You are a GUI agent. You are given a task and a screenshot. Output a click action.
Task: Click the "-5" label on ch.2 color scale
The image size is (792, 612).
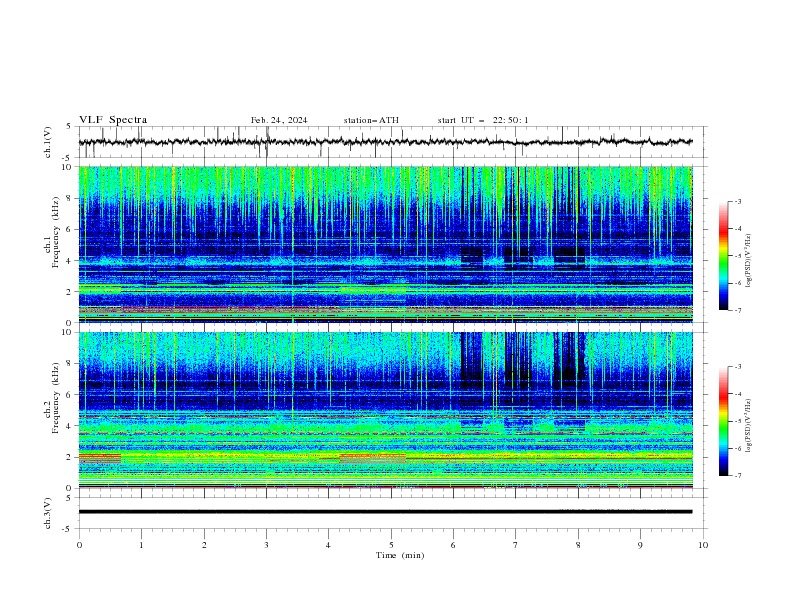pos(737,421)
